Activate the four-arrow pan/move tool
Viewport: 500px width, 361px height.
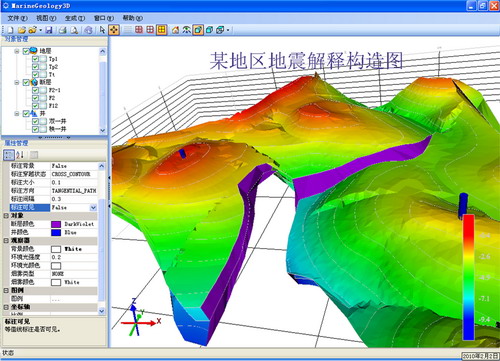[x=114, y=30]
